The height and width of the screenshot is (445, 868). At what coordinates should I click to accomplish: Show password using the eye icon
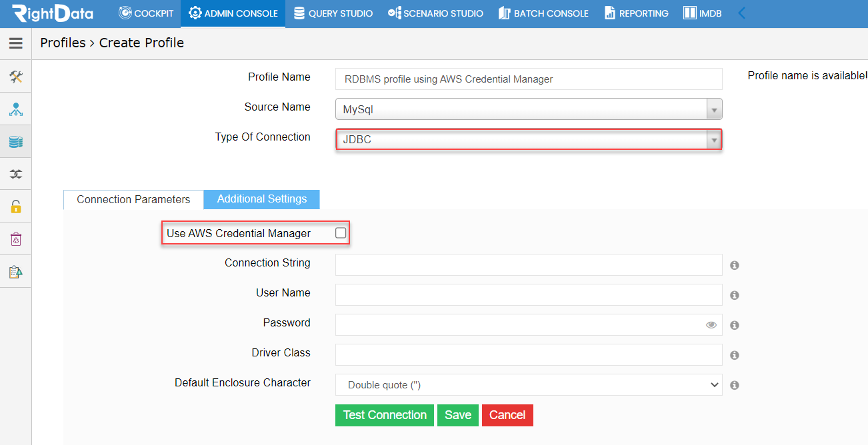[711, 325]
